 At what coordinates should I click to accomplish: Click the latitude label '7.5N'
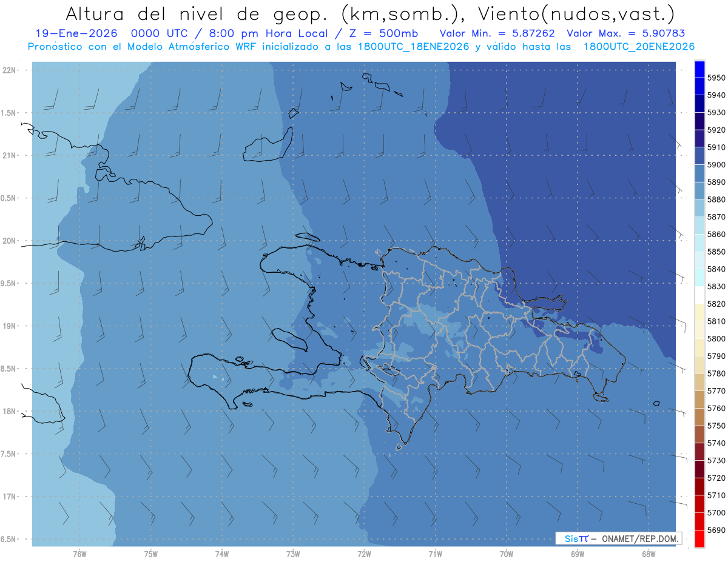(9, 454)
